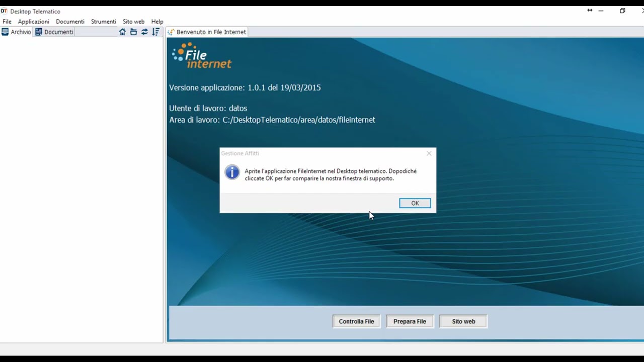The height and width of the screenshot is (362, 644).
Task: Restore down the Desktop Telematico window
Action: [x=622, y=11]
